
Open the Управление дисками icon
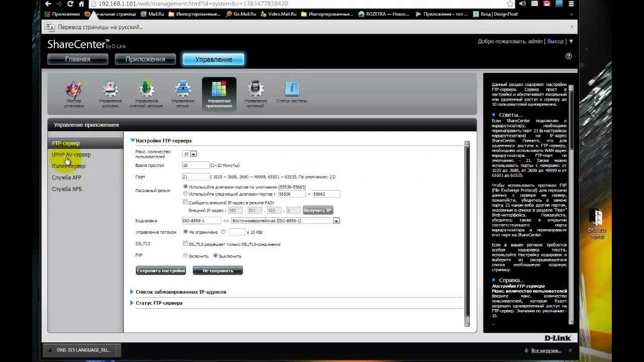[x=110, y=94]
